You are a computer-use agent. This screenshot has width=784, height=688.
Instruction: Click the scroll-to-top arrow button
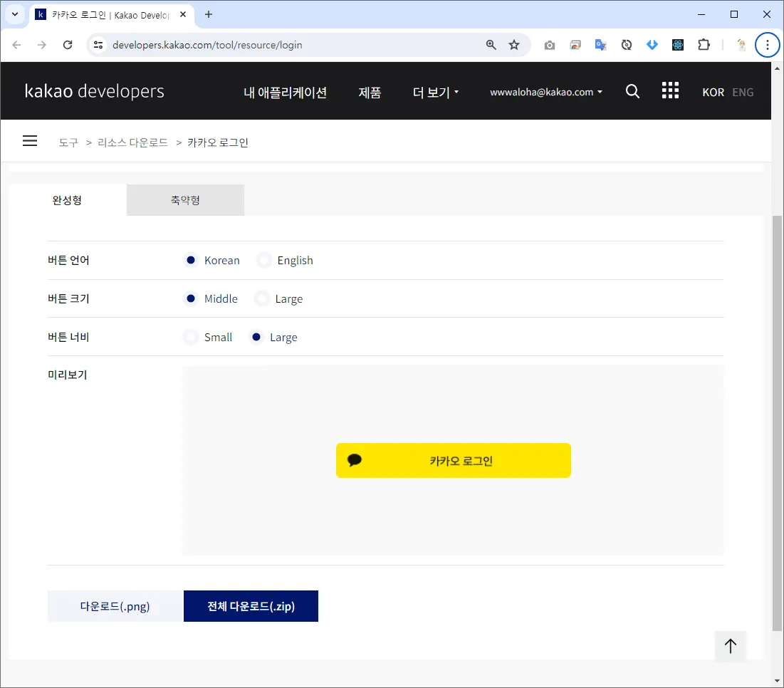pos(731,646)
